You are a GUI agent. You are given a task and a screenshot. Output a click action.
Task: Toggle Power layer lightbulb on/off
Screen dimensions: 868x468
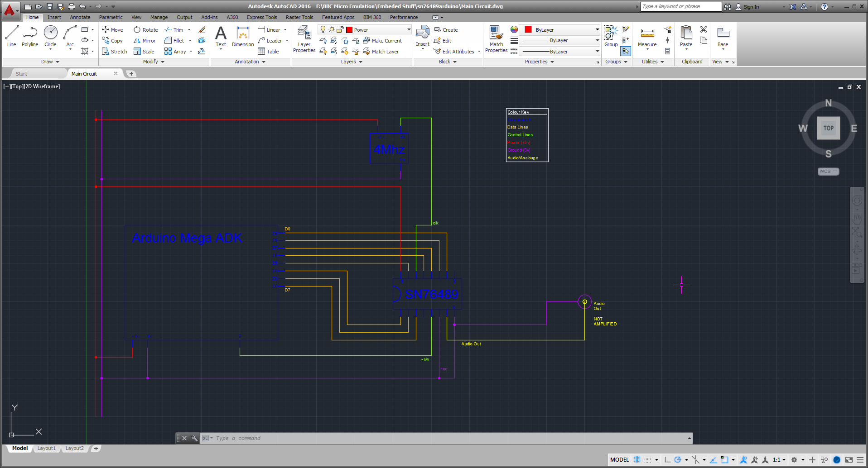pyautogui.click(x=323, y=30)
